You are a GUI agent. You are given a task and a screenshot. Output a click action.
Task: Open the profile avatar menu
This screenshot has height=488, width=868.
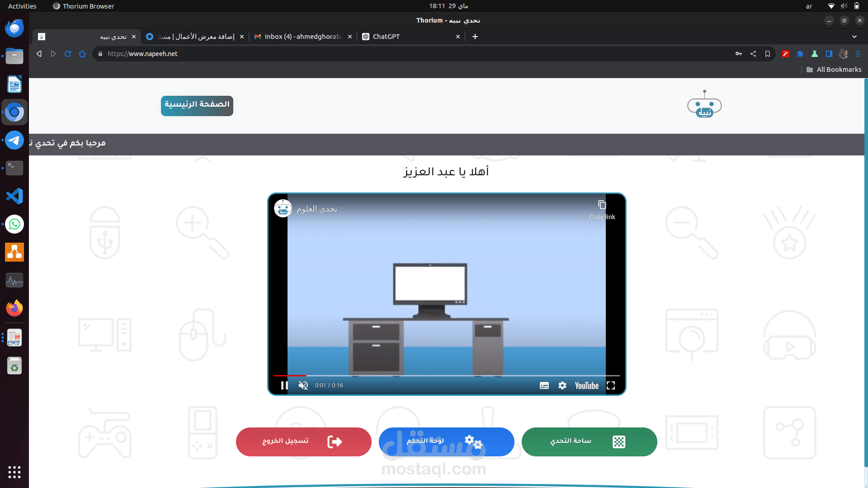[x=844, y=54]
